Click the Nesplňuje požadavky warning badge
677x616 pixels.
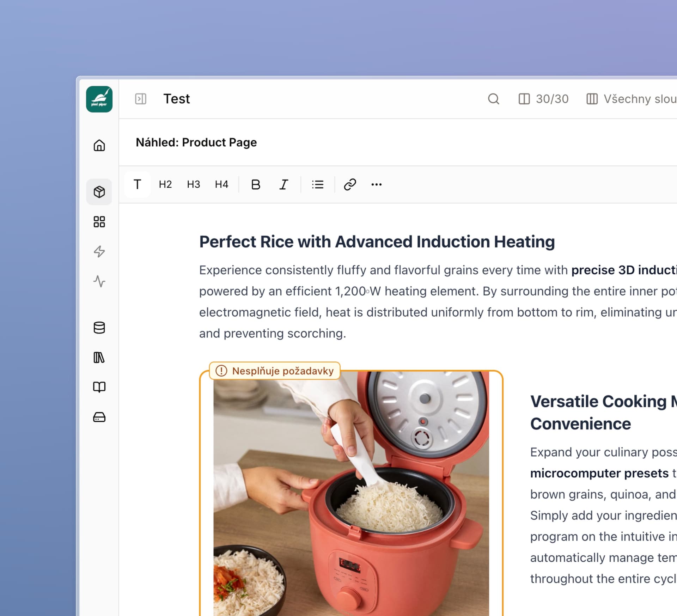point(275,371)
